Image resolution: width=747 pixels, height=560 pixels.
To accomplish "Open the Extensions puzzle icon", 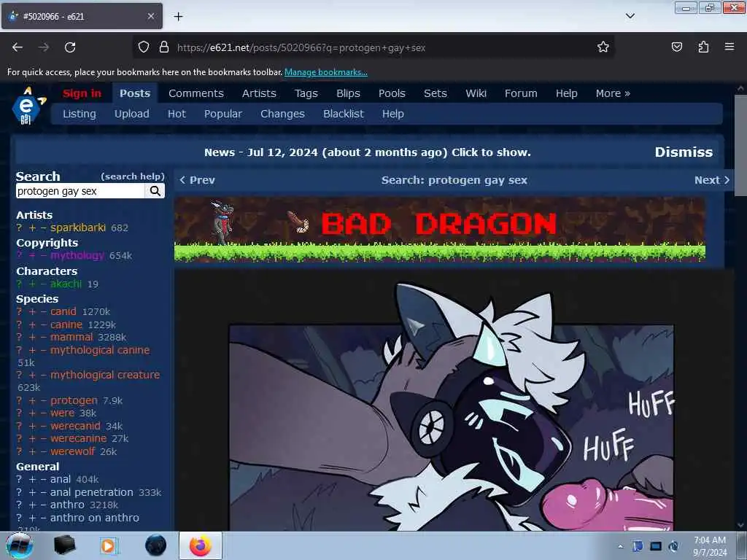I will point(703,47).
